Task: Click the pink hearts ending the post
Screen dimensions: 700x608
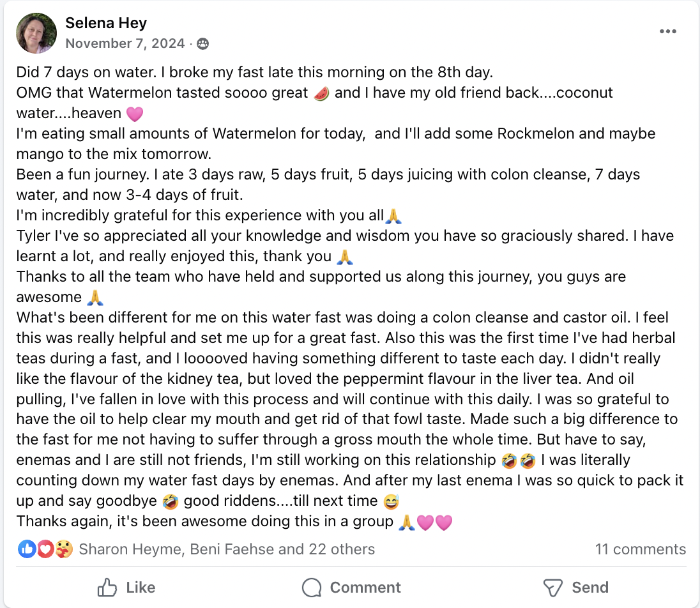Action: coord(434,522)
